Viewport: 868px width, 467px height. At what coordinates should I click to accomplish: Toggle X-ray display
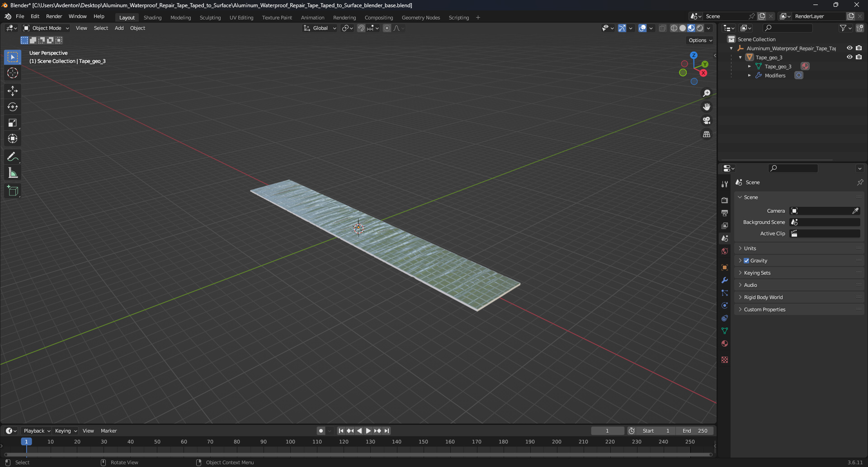click(x=662, y=28)
